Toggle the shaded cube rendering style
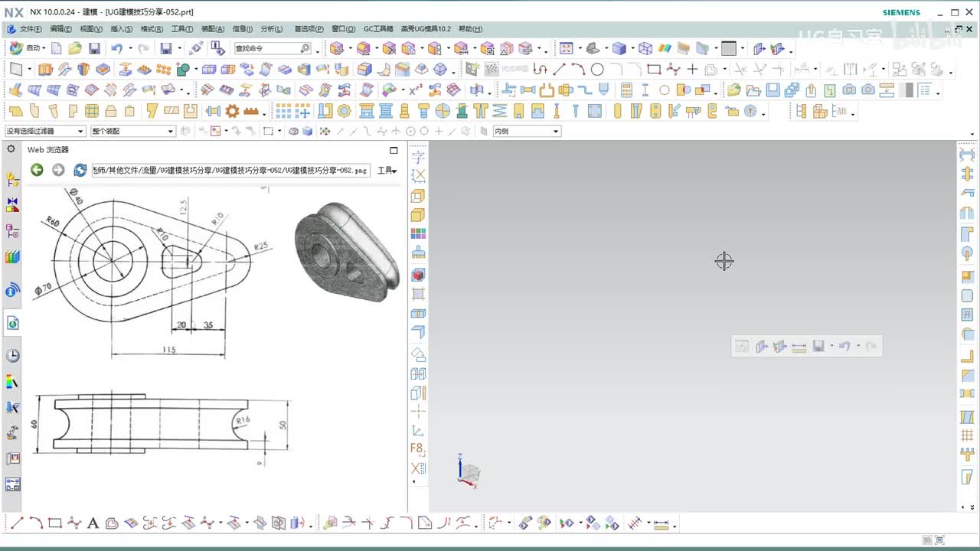 point(619,48)
